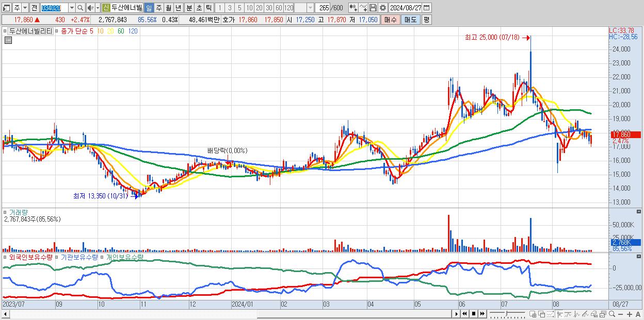Select the 1 interval button

(x=219, y=8)
